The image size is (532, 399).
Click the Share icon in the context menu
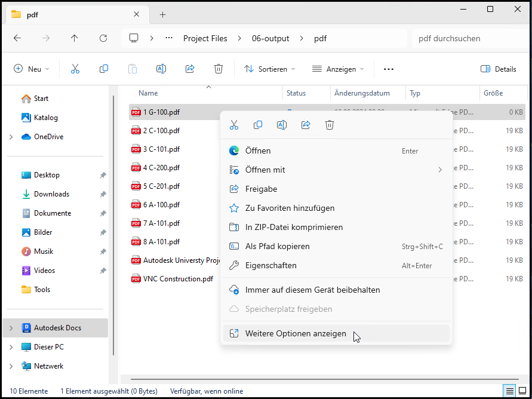pyautogui.click(x=306, y=125)
